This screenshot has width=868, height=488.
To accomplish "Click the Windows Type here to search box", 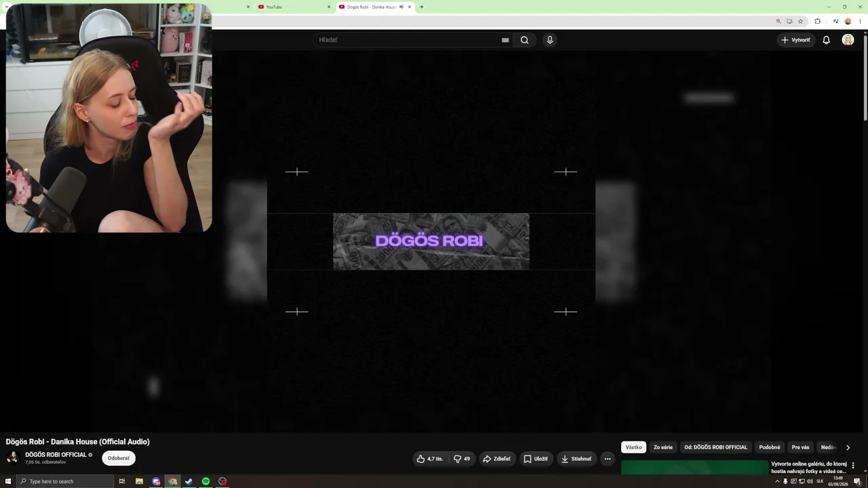I will [65, 481].
